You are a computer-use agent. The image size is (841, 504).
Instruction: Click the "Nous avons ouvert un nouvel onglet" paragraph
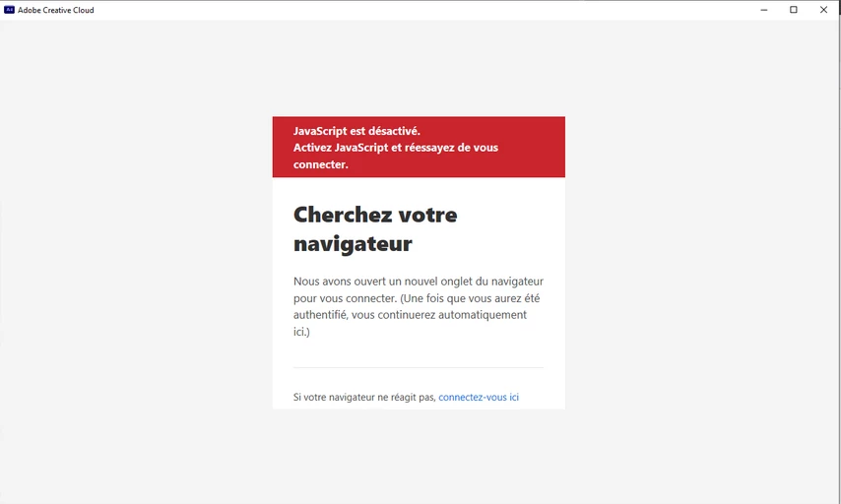(419, 306)
